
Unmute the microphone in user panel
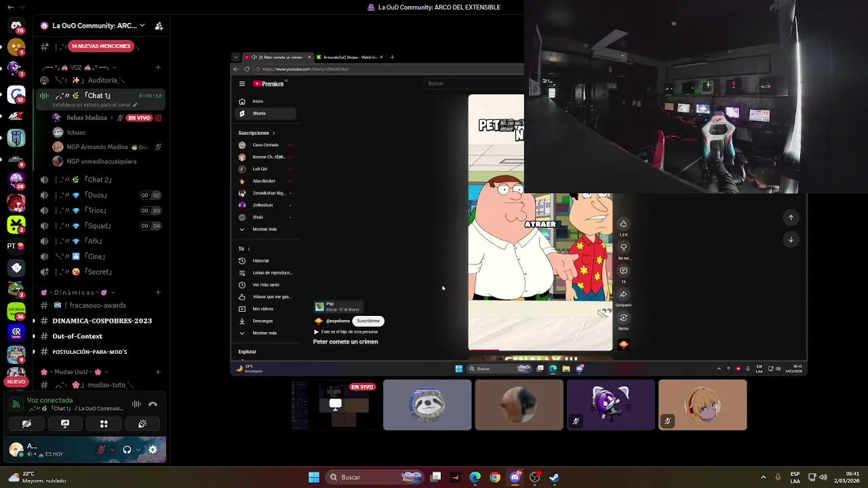(101, 449)
